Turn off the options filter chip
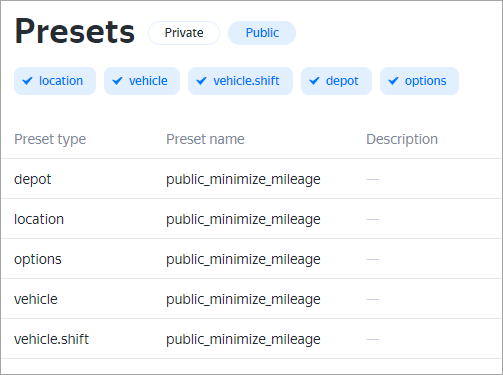503x375 pixels. tap(419, 81)
